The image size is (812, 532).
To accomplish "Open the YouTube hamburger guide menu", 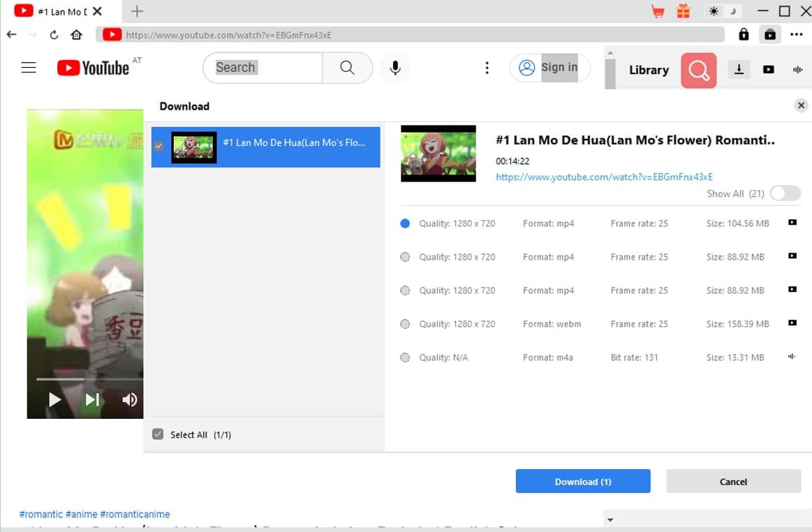I will pos(29,68).
